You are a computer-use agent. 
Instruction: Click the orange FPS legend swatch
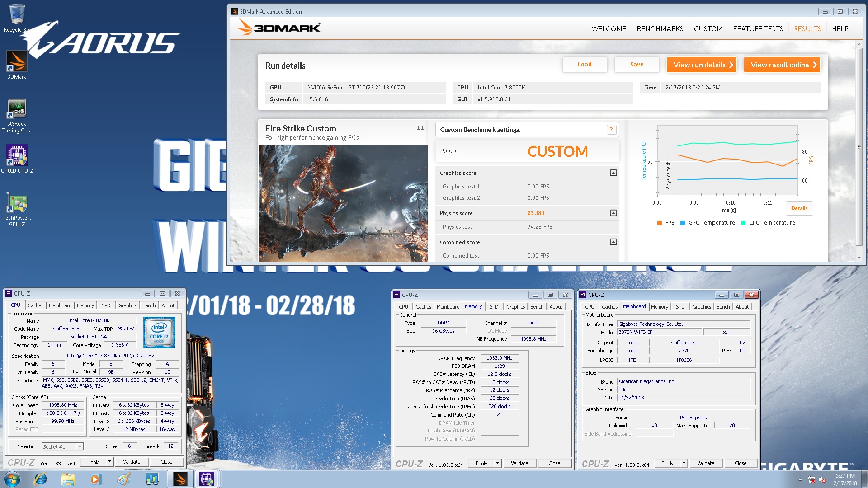click(660, 223)
